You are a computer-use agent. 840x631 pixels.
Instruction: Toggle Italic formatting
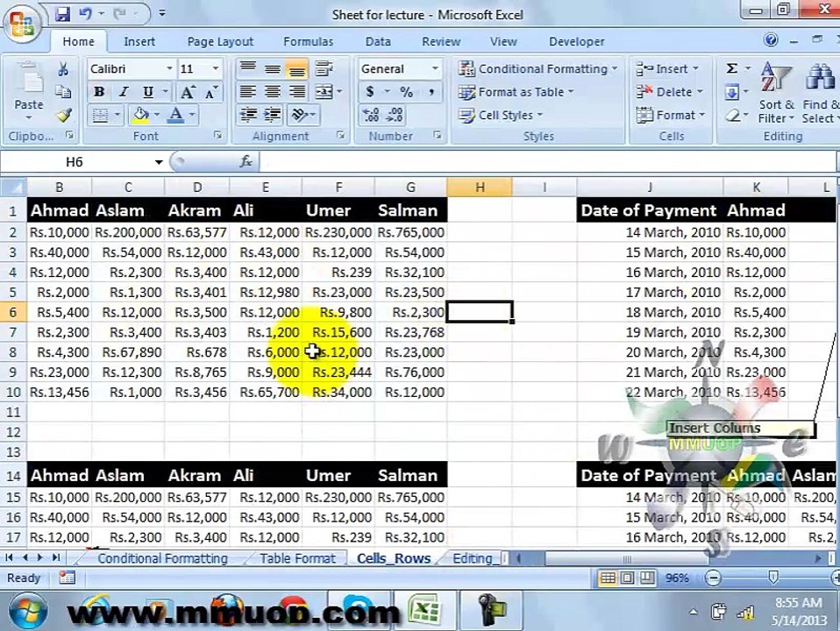click(124, 92)
